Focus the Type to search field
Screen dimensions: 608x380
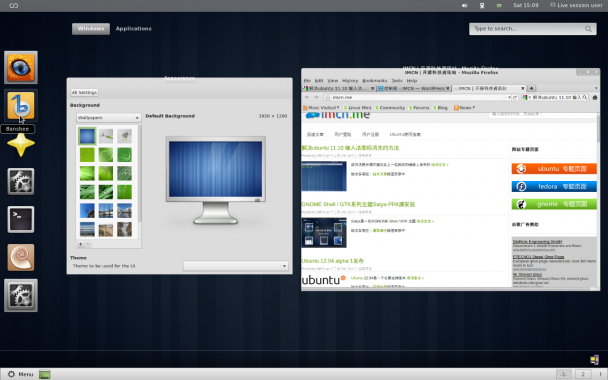tap(532, 29)
